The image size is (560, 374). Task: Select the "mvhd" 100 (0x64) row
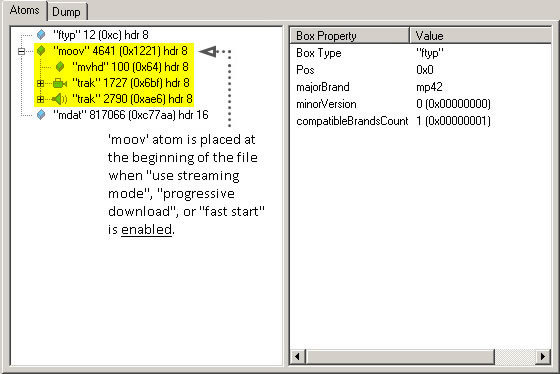point(130,67)
